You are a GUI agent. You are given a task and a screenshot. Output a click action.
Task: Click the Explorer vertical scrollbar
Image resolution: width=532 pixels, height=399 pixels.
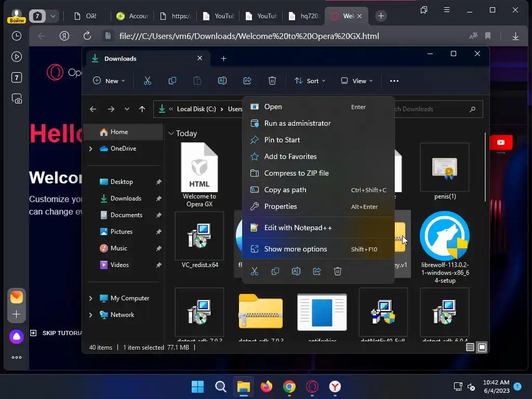485,167
